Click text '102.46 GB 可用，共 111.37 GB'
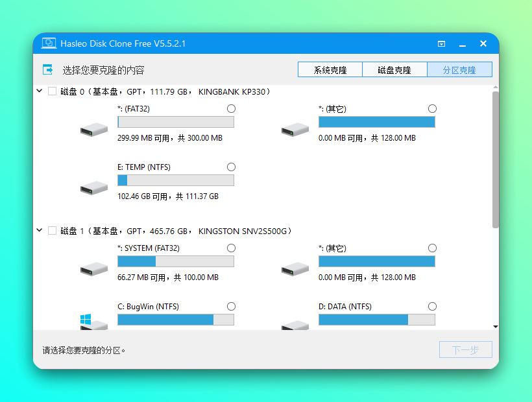 coord(168,196)
